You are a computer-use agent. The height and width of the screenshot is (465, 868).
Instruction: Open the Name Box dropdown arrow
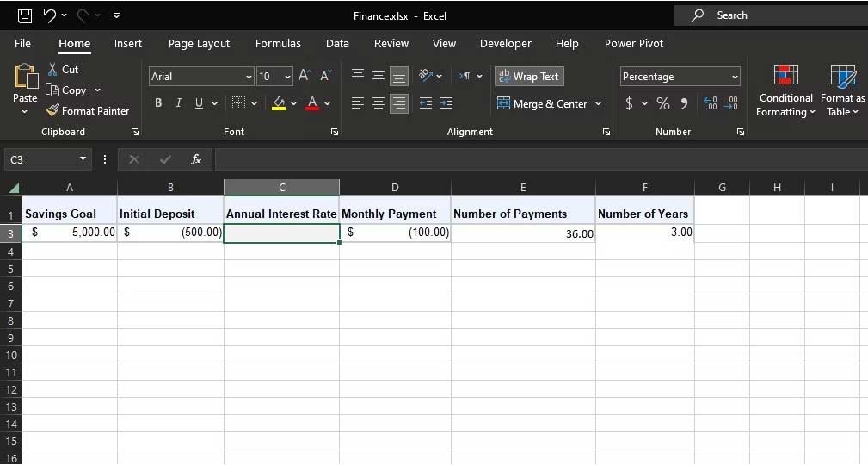(83, 159)
